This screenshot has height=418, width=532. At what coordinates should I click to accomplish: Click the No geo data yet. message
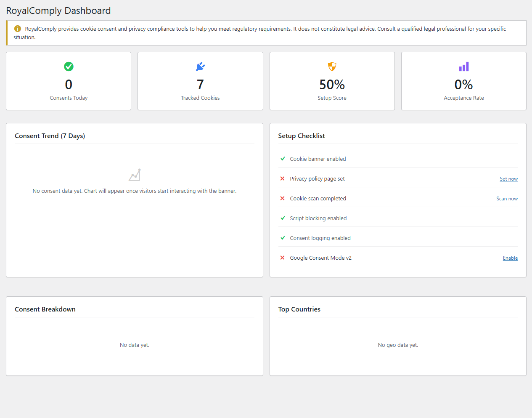tap(398, 345)
